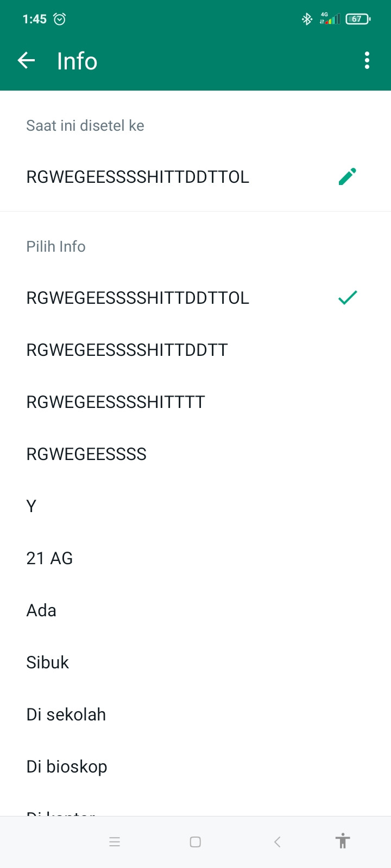Tap the current info text under "Saat ini disetel ke"

[138, 177]
